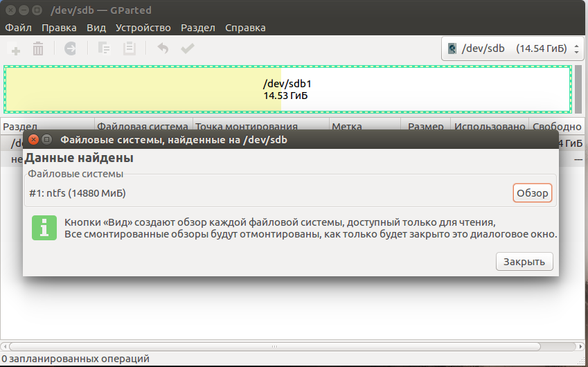
Task: Click the Использовано column header
Action: 490,125
